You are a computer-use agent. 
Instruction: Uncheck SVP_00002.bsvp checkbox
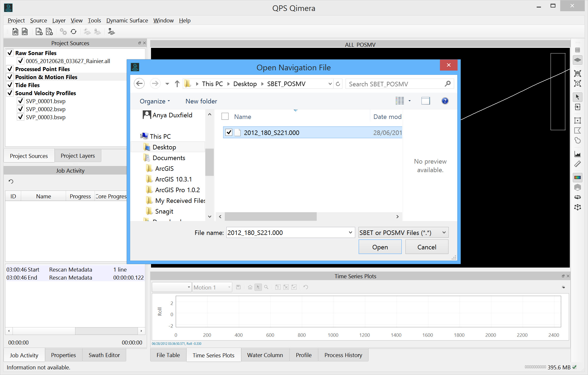pyautogui.click(x=20, y=109)
